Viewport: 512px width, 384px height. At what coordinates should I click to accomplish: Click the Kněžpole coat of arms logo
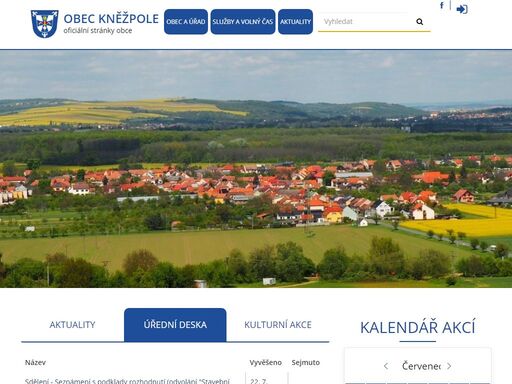(44, 24)
